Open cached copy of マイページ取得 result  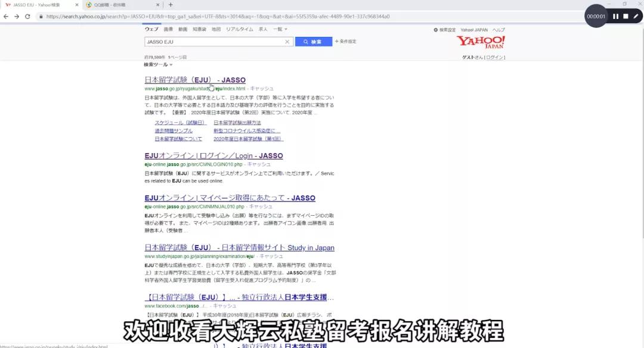click(x=261, y=207)
